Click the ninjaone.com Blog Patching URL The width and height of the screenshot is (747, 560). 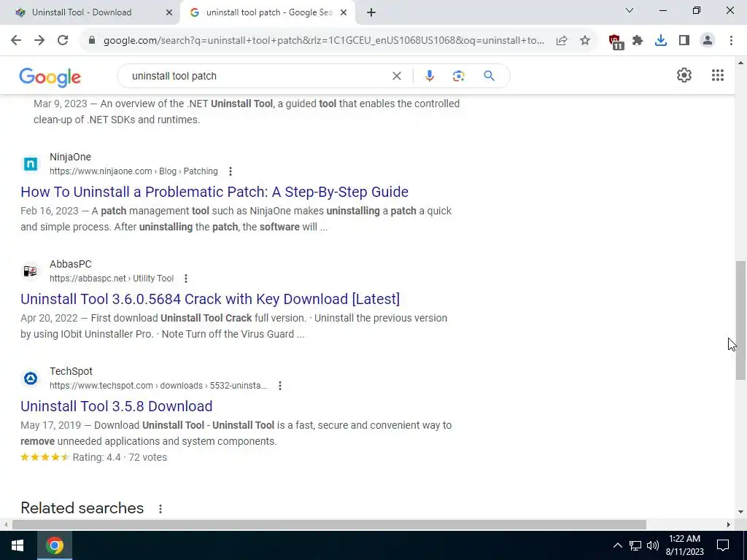pos(134,171)
